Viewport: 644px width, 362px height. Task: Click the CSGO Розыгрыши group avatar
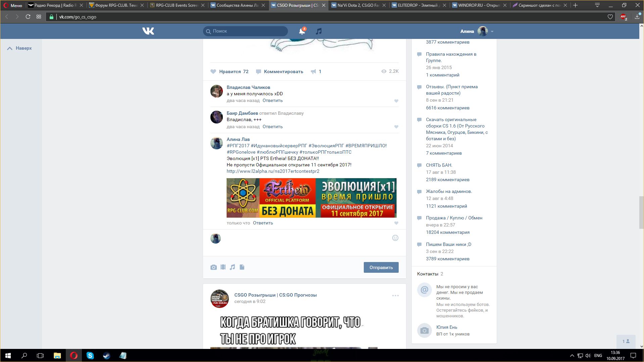click(219, 299)
